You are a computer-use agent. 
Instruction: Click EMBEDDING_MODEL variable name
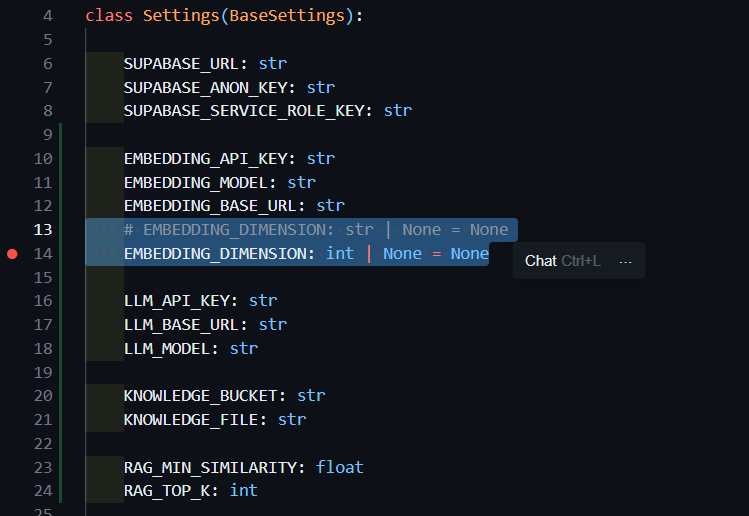pos(196,183)
